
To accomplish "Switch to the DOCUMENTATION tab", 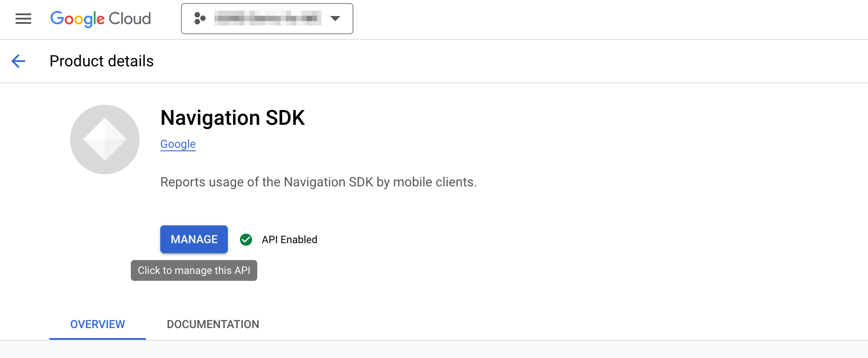I will (213, 324).
